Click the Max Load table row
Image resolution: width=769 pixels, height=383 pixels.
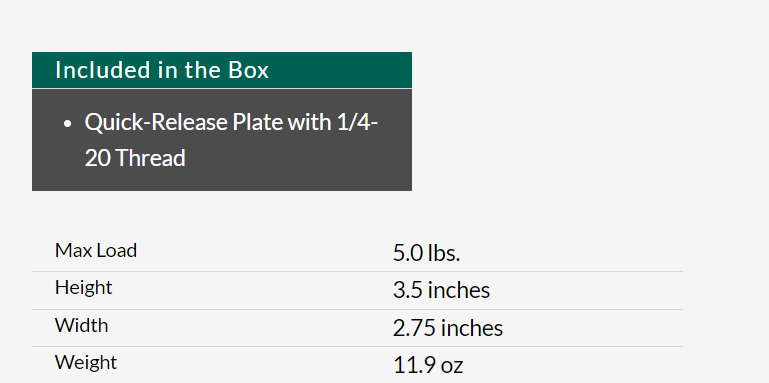coord(357,253)
